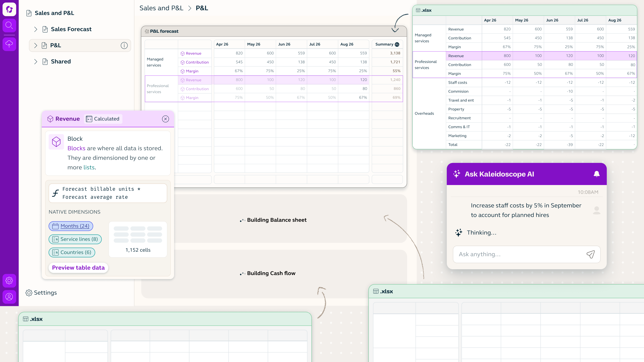Click the Calculated badge in Revenue panel
This screenshot has height=362, width=644.
point(103,119)
